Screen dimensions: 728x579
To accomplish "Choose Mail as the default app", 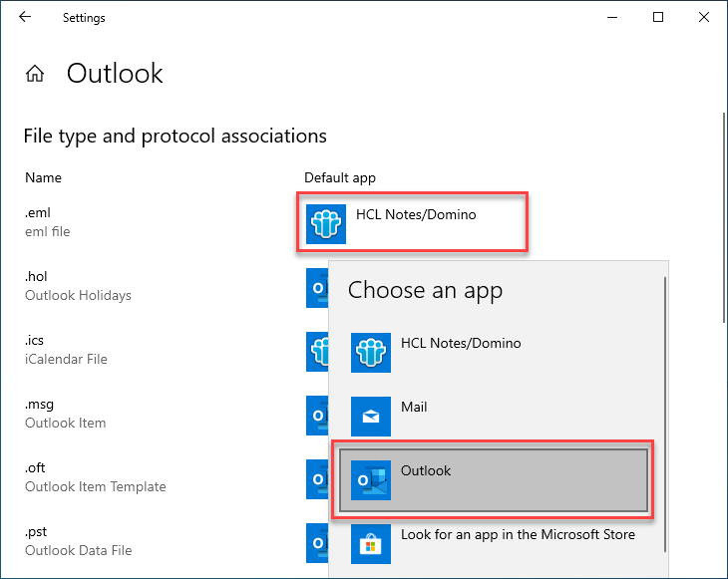I will pyautogui.click(x=494, y=417).
